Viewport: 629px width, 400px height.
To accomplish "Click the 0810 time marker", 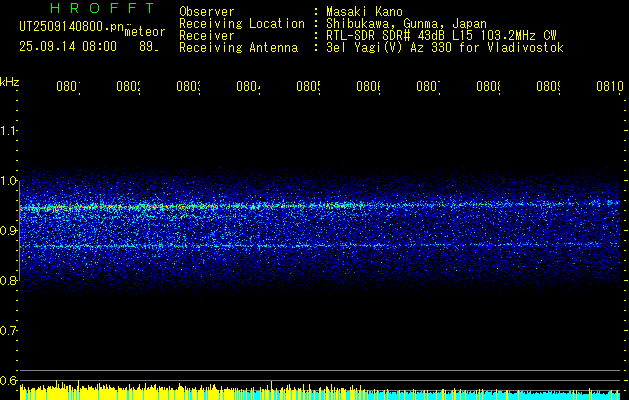I will [x=610, y=86].
